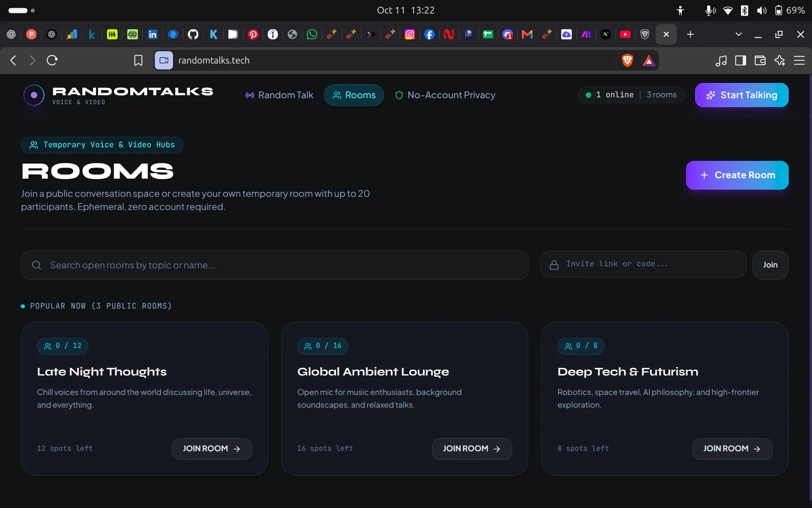This screenshot has height=508, width=812.
Task: Click the Temporary Voice & Video Hubs badge
Action: click(x=102, y=145)
